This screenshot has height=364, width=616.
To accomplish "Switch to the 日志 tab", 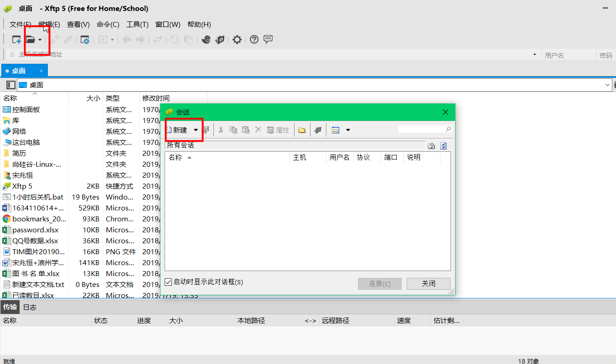I will [30, 307].
